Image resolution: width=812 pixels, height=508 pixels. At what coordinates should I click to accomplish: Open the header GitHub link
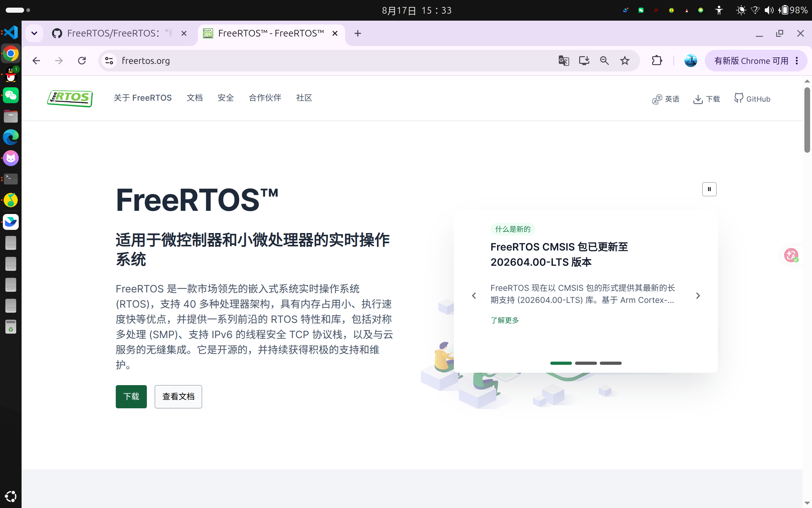[752, 99]
